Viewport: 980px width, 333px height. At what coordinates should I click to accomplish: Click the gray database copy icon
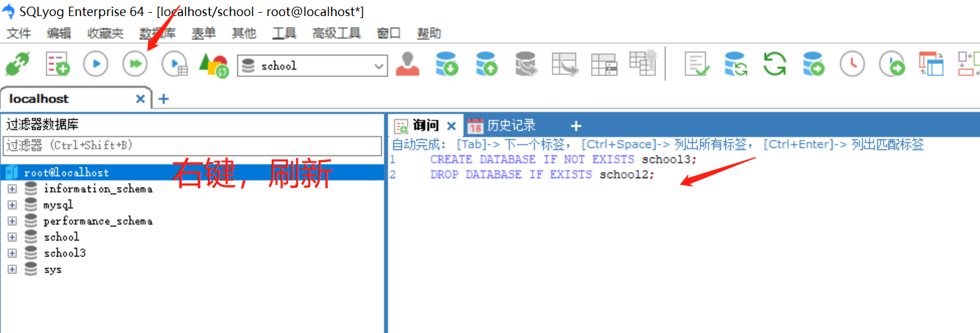pos(526,64)
